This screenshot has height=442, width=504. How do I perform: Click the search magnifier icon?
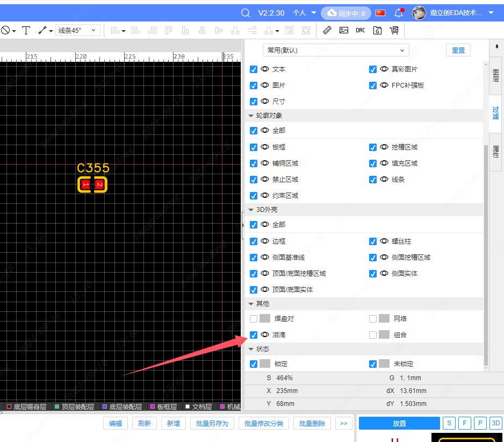246,13
